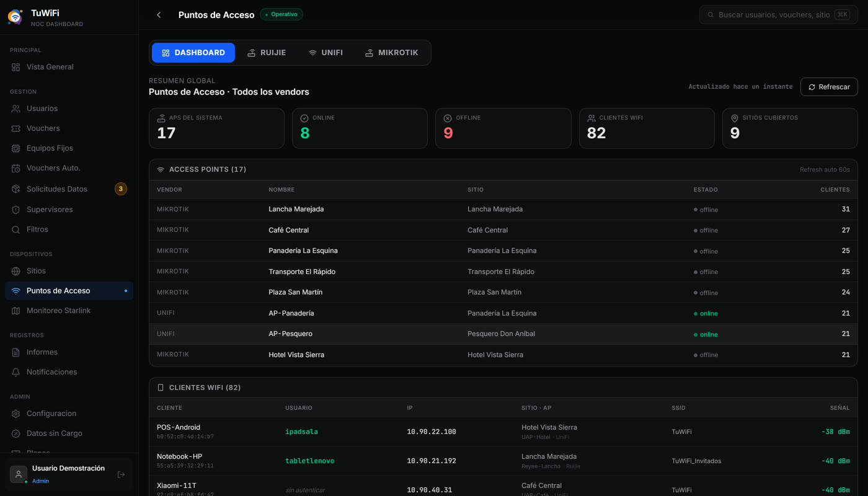Click the Plaza San Martín name cell
This screenshot has width=868, height=496.
pyautogui.click(x=295, y=292)
